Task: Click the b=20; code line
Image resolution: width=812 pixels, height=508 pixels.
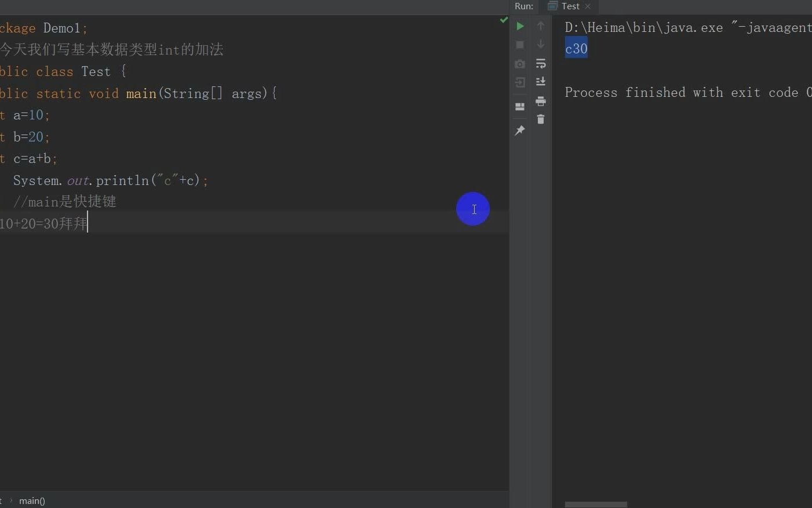Action: [25, 137]
